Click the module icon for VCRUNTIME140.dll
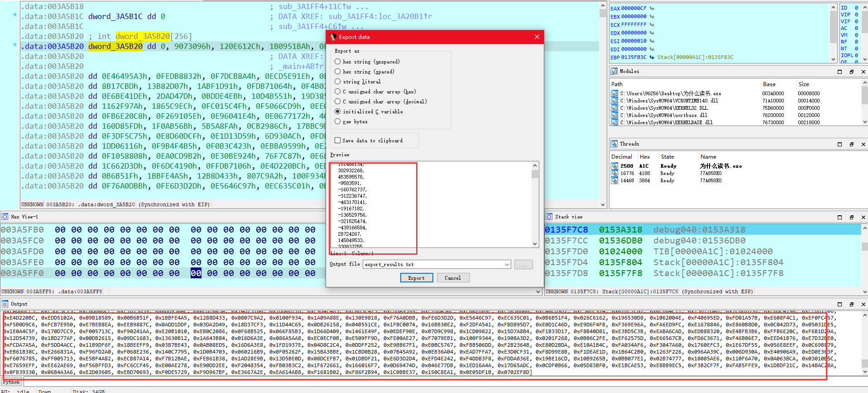Screen dimensions: 868x393 pyautogui.click(x=614, y=101)
